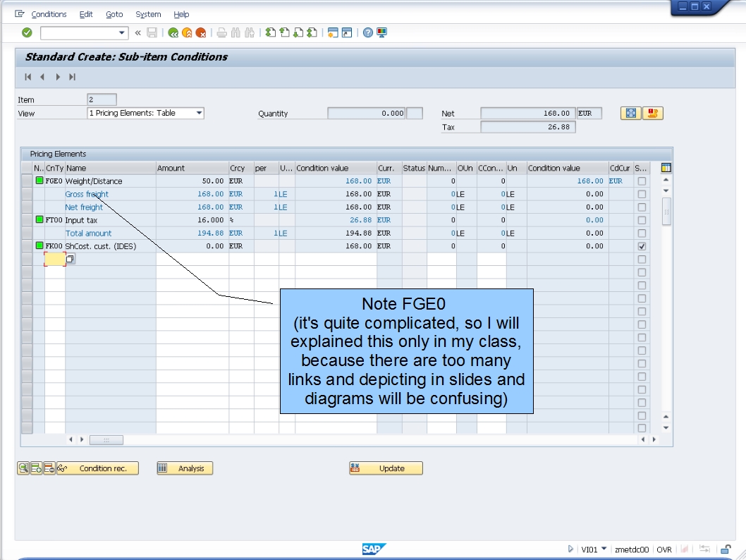746x560 pixels.
Task: Click the blue expand/full screen icon beside Net
Action: click(630, 113)
